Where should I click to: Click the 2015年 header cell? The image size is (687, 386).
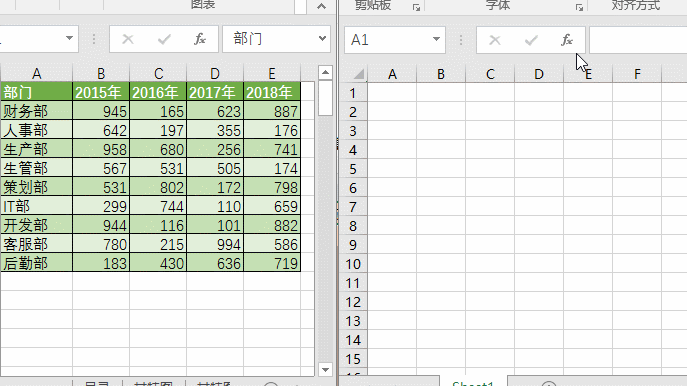pyautogui.click(x=101, y=92)
